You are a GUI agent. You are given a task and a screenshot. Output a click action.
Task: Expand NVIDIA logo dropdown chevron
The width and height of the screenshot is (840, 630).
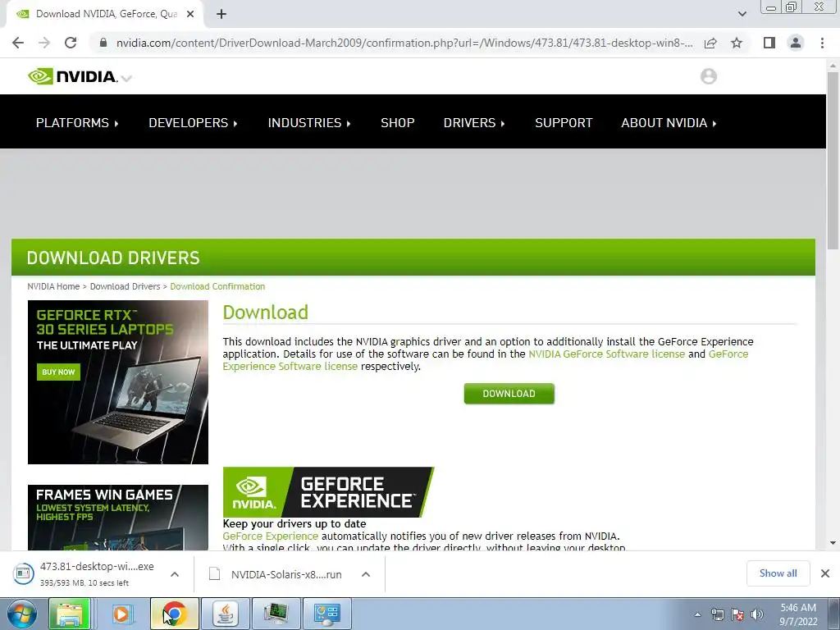[126, 79]
